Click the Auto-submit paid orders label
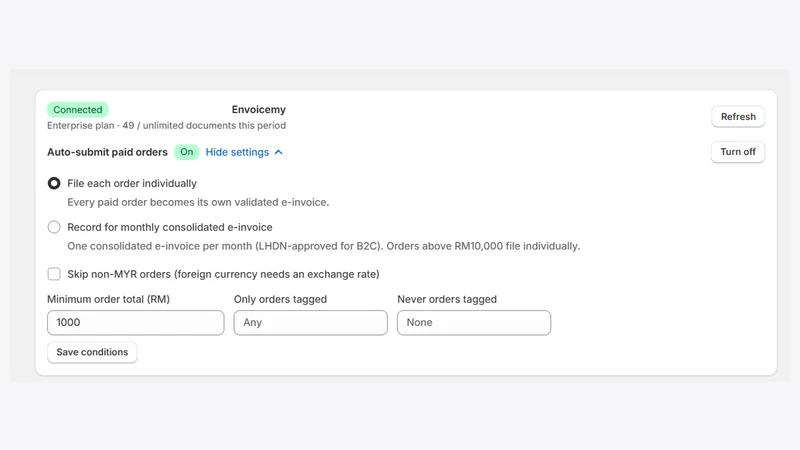 pos(107,152)
